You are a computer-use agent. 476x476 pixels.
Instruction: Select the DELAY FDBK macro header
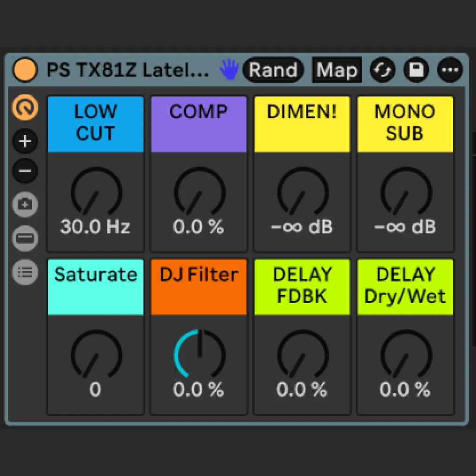302,286
